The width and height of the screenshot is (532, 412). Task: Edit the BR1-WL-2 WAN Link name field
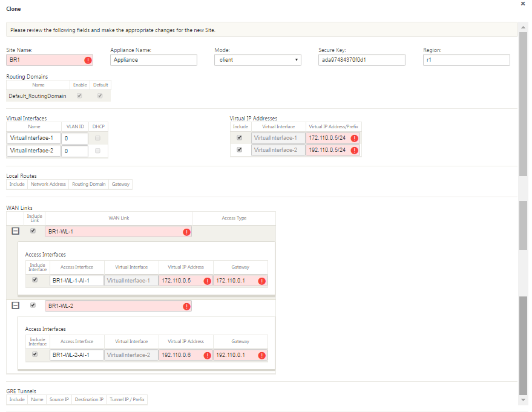118,306
